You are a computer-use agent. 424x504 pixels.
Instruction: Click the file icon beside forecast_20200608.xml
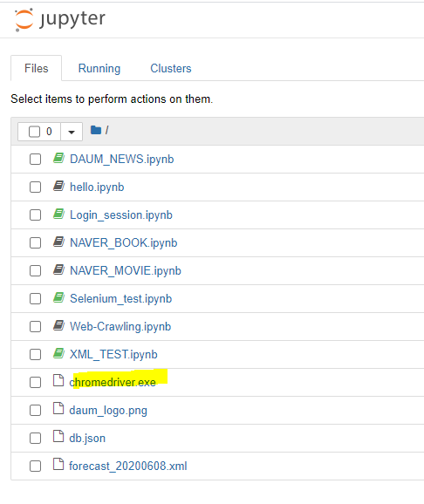[x=58, y=464]
